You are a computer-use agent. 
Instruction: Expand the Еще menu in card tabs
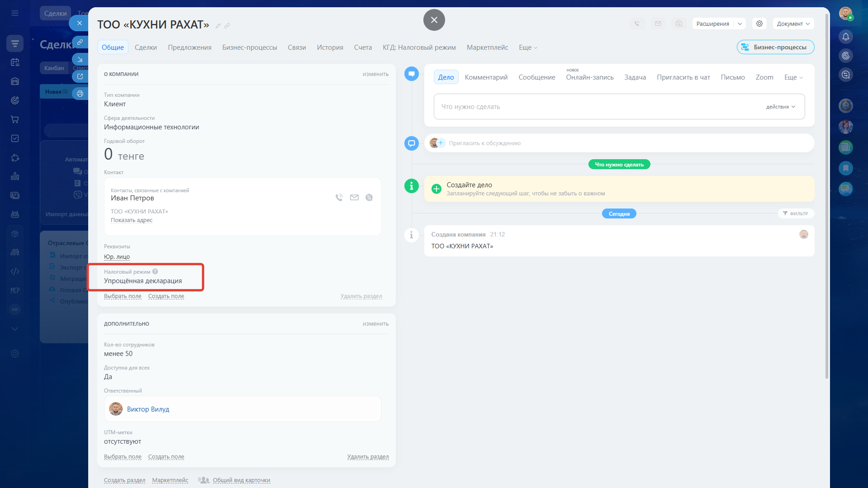pyautogui.click(x=527, y=47)
